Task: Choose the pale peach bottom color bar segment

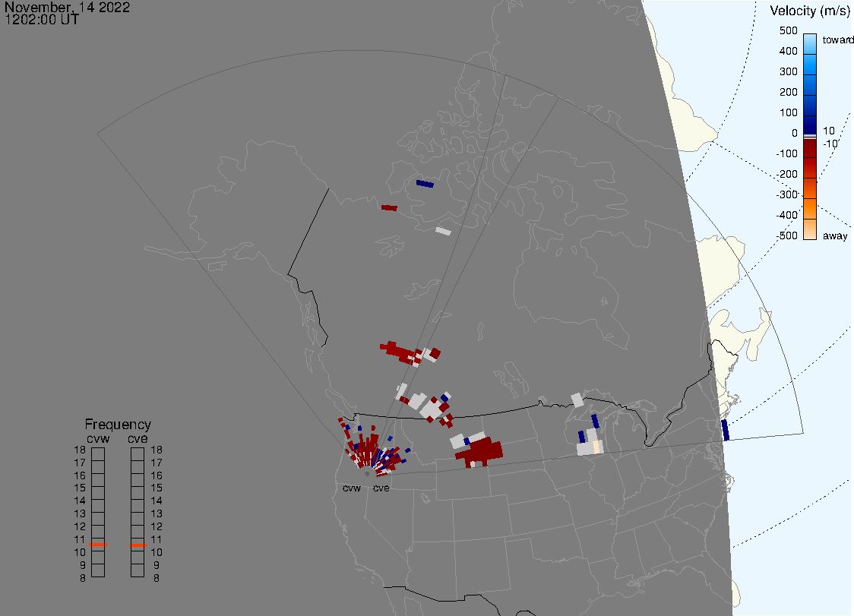Action: click(810, 229)
